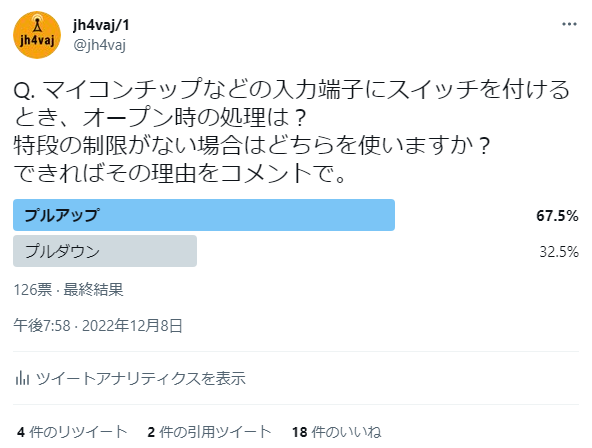Click the analytics bar chart icon
Image resolution: width=592 pixels, height=448 pixels.
coord(22,378)
